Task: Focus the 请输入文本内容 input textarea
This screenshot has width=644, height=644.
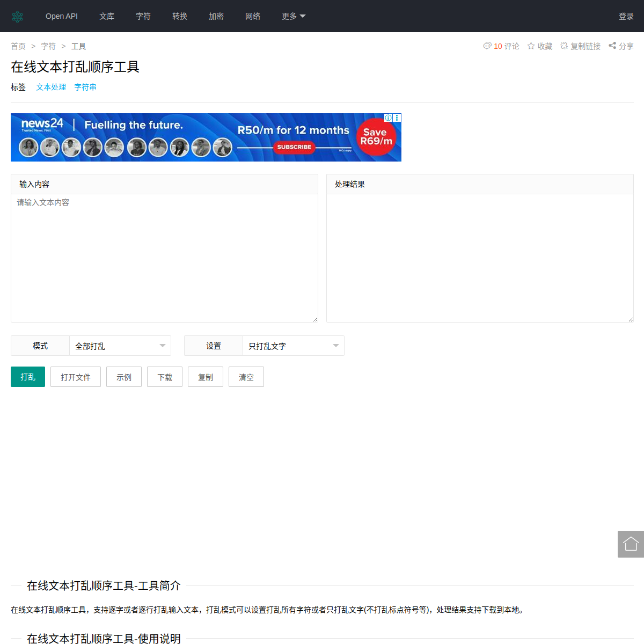Action: (164, 258)
